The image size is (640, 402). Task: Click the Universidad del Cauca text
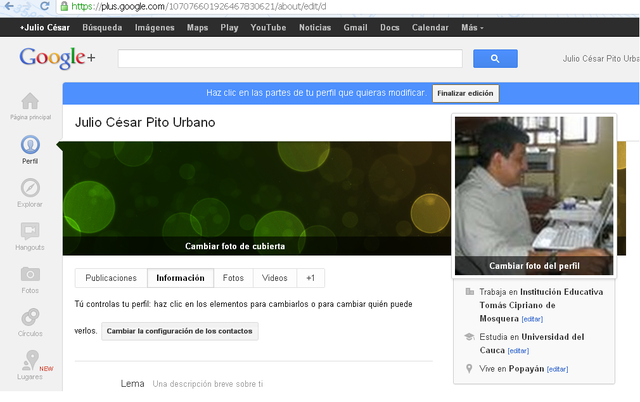532,343
